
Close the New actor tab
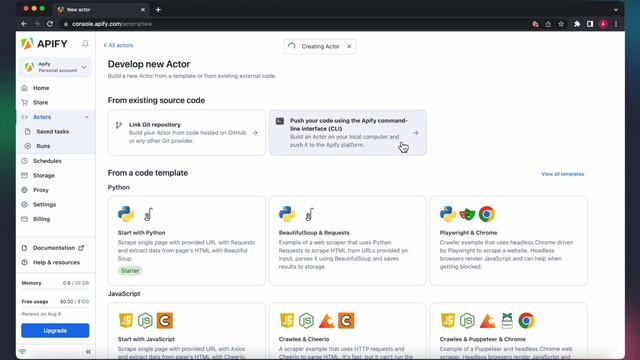pos(143,9)
